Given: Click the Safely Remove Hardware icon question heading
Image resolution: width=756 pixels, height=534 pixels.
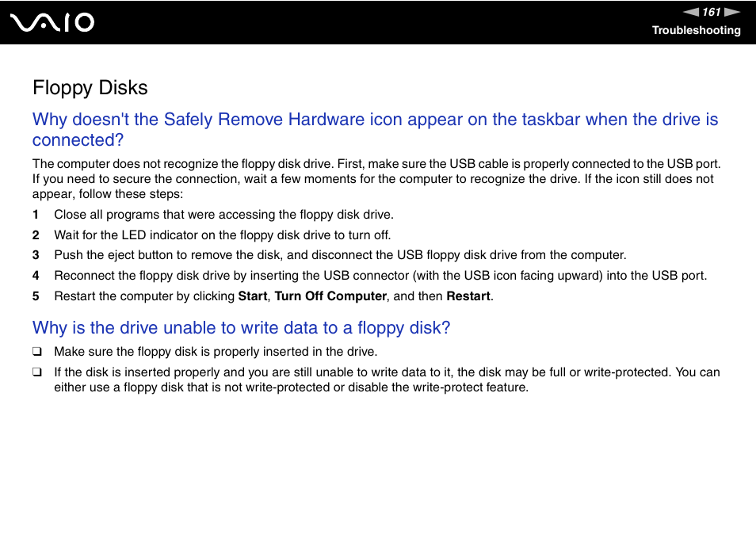Looking at the screenshot, I should [375, 129].
